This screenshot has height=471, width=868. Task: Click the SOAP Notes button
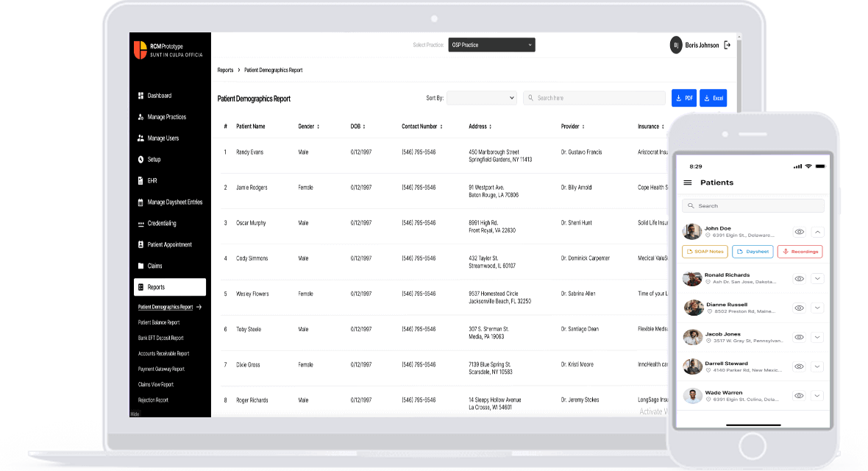pos(705,252)
